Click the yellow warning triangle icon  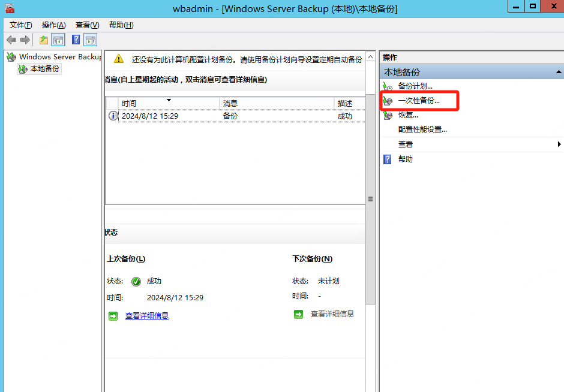pyautogui.click(x=119, y=59)
